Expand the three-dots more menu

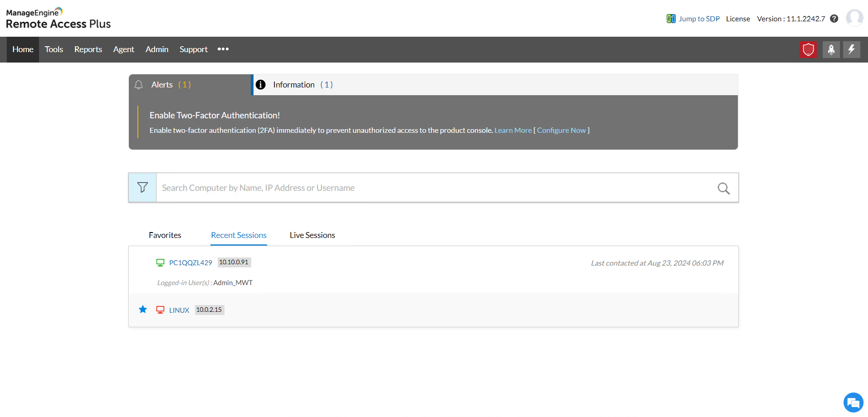click(x=223, y=49)
